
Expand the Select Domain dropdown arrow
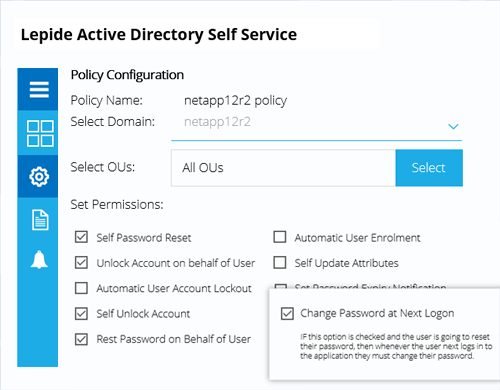(453, 127)
